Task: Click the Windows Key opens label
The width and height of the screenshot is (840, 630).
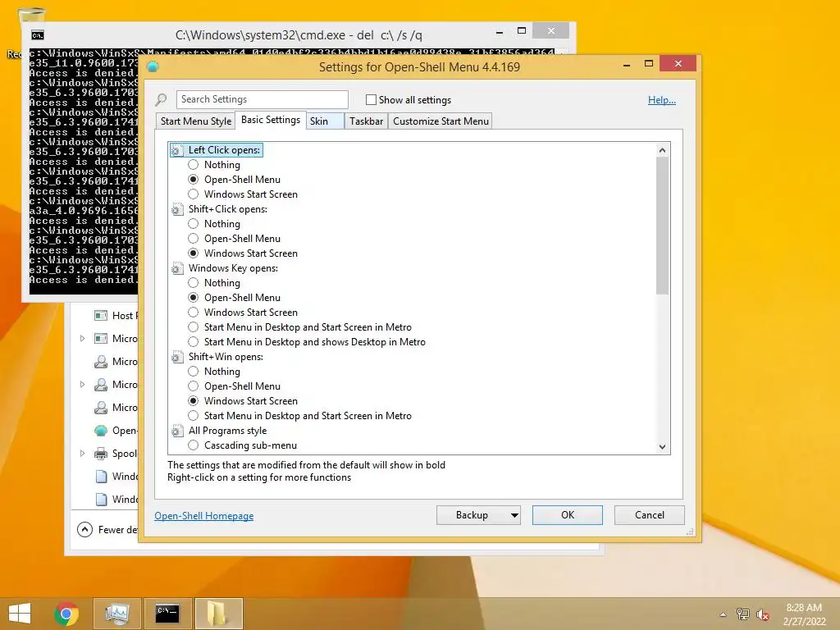Action: (x=233, y=268)
